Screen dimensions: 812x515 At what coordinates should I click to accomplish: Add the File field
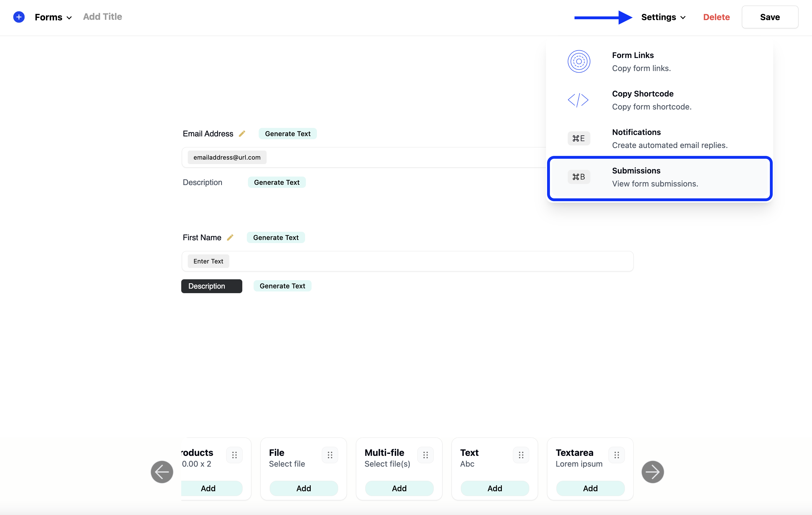pyautogui.click(x=303, y=488)
